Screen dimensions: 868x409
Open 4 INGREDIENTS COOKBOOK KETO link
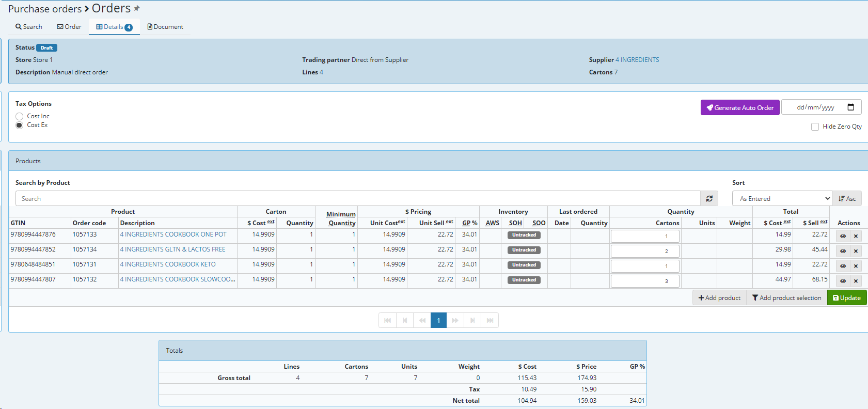(168, 264)
